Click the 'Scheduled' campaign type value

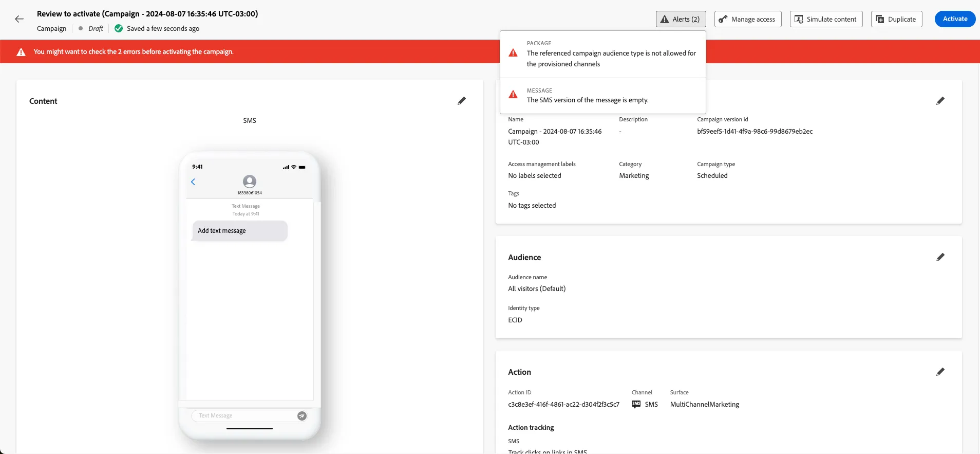tap(712, 176)
